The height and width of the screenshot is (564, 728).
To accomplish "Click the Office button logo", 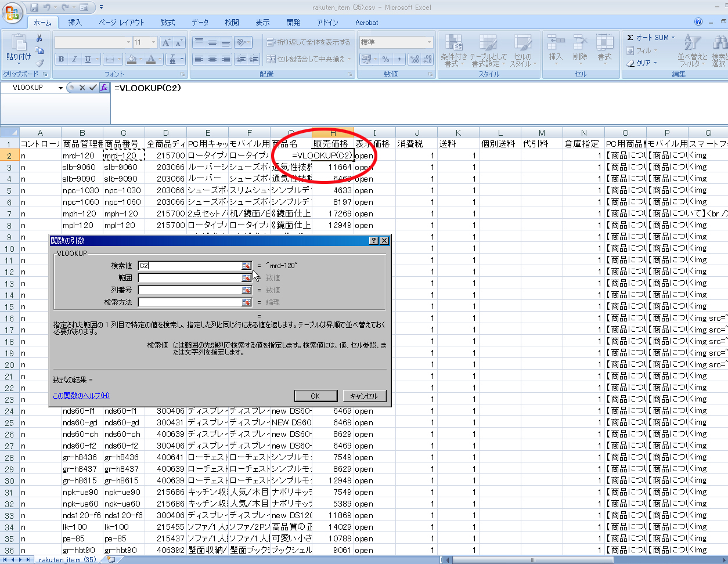I will (x=12, y=12).
